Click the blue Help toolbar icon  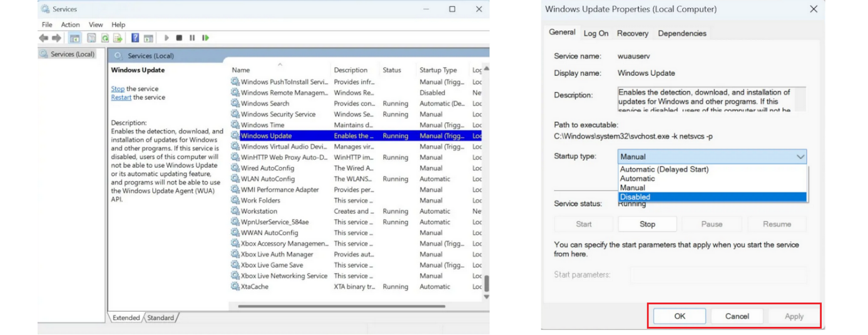click(135, 38)
